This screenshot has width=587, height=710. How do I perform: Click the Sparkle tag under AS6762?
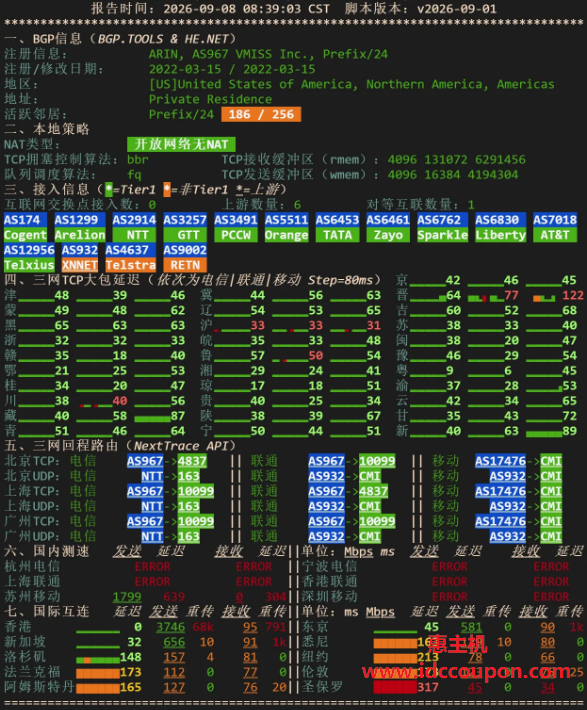click(443, 235)
